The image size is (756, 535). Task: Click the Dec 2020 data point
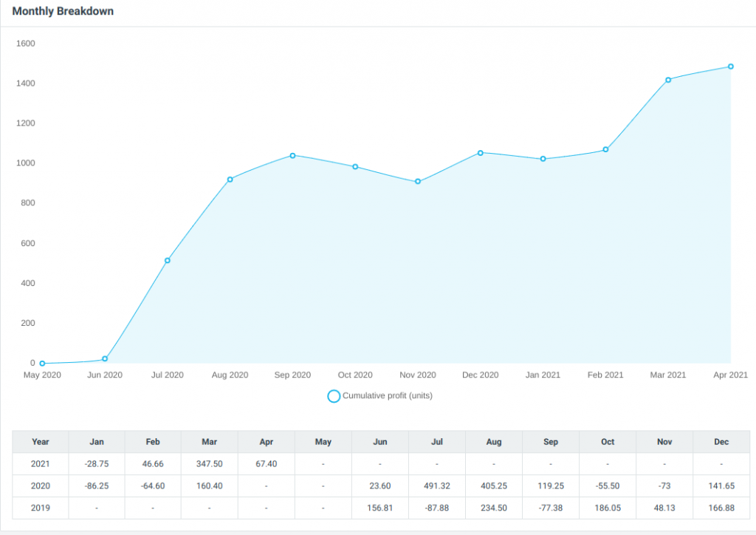pyautogui.click(x=481, y=153)
